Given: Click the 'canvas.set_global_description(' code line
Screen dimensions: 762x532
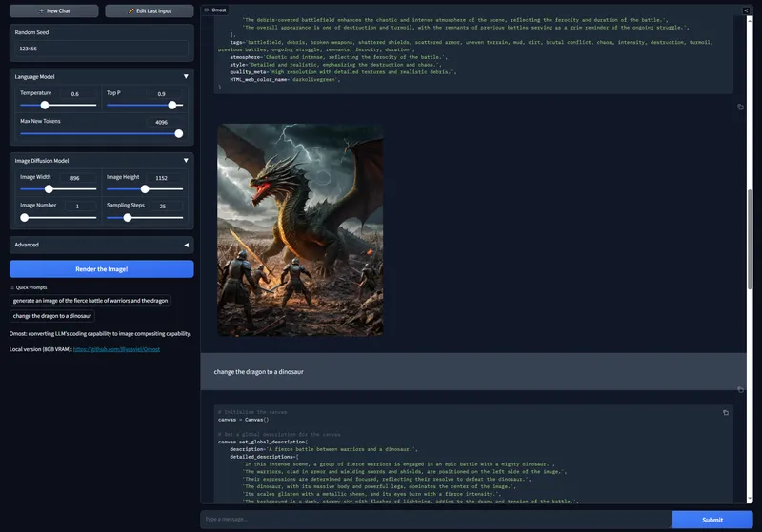Looking at the screenshot, I should [263, 443].
